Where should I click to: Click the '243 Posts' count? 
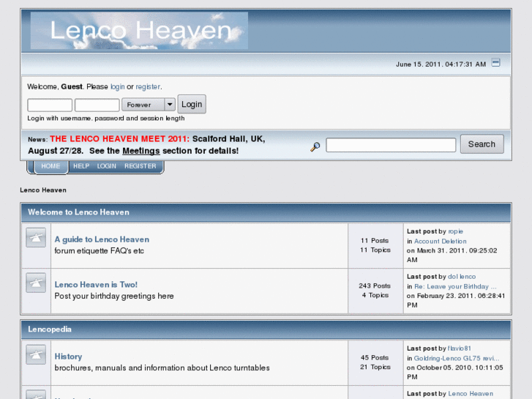pyautogui.click(x=375, y=286)
